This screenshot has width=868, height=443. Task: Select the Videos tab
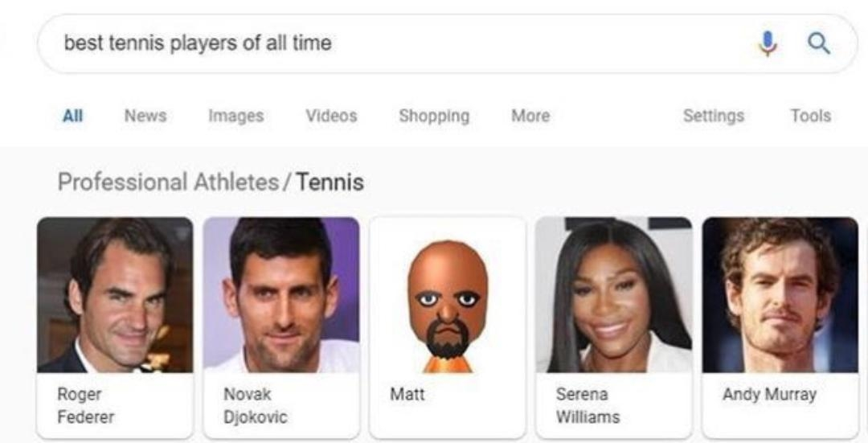click(x=331, y=116)
